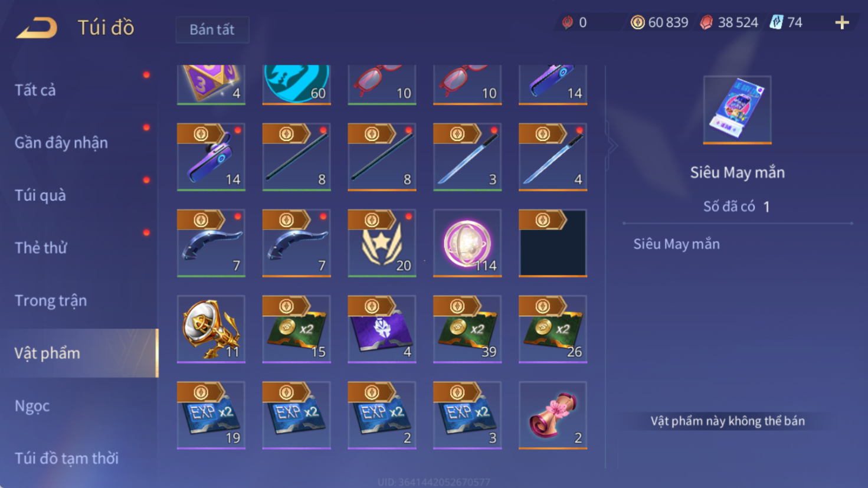
Task: Open the double gold card with 39
Action: (467, 329)
